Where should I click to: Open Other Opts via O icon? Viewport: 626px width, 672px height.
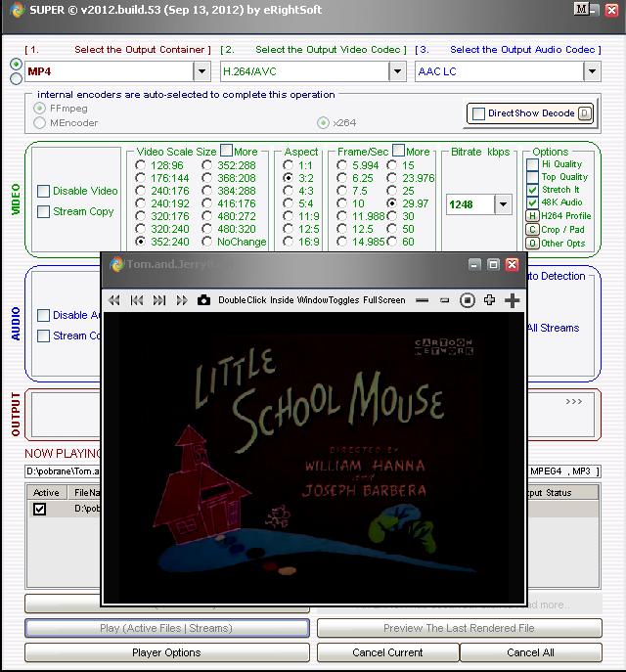coord(532,244)
